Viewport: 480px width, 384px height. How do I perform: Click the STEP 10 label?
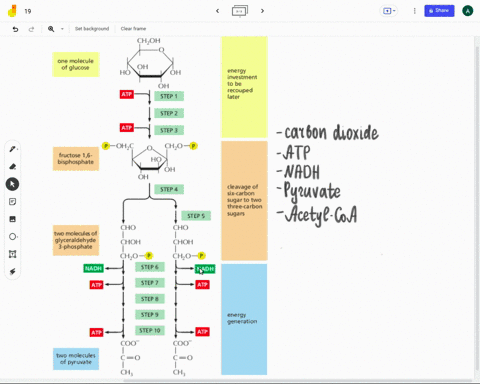click(150, 330)
